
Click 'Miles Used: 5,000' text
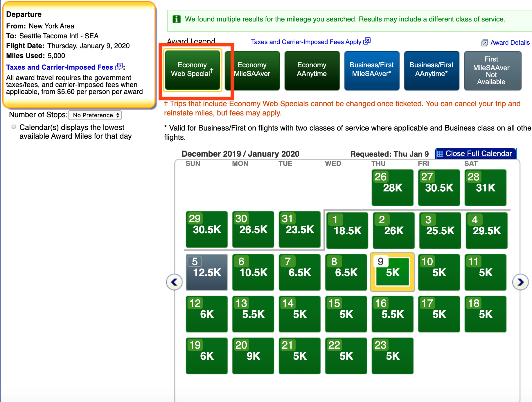(35, 56)
